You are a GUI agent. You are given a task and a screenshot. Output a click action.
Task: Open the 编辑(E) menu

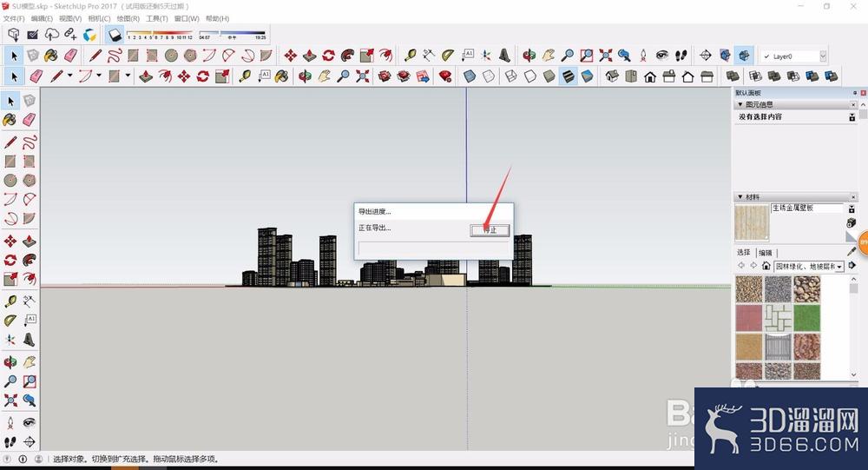click(x=42, y=19)
